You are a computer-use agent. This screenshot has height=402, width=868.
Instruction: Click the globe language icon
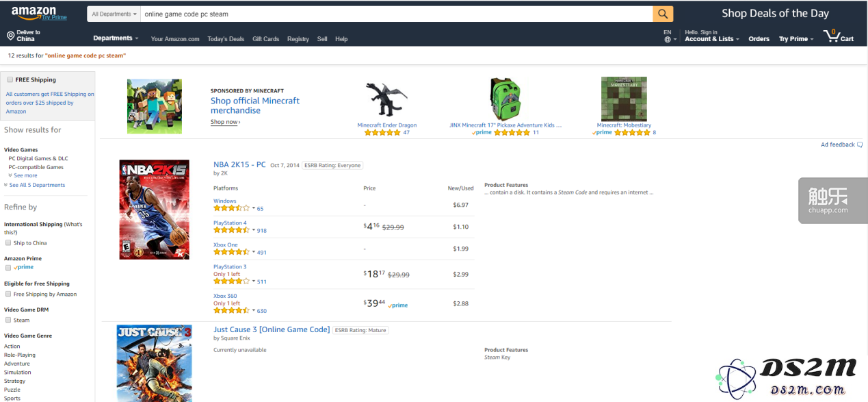668,40
